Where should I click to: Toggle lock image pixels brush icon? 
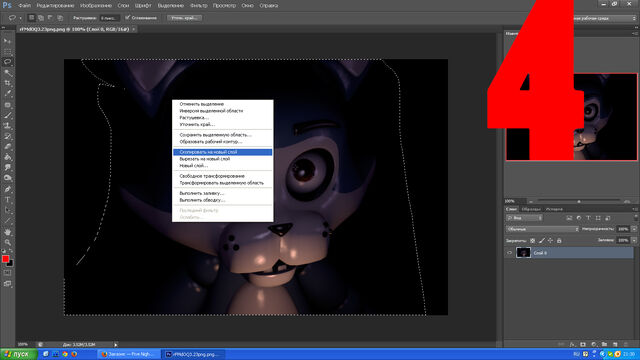[x=542, y=241]
